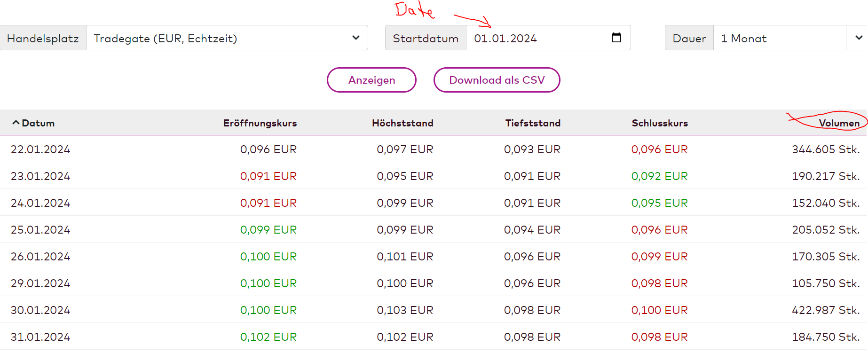Select the 25.01.2024 date cell
Viewport: 868px width, 353px height.
[40, 230]
